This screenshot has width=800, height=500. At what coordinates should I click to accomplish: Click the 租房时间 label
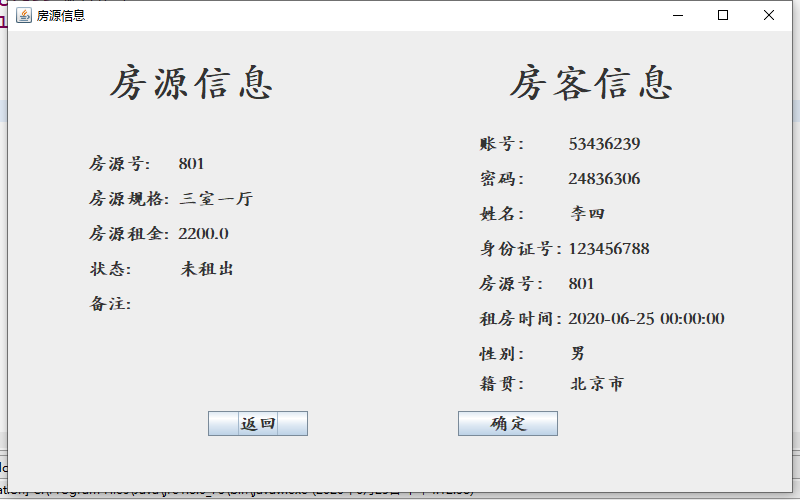(520, 319)
